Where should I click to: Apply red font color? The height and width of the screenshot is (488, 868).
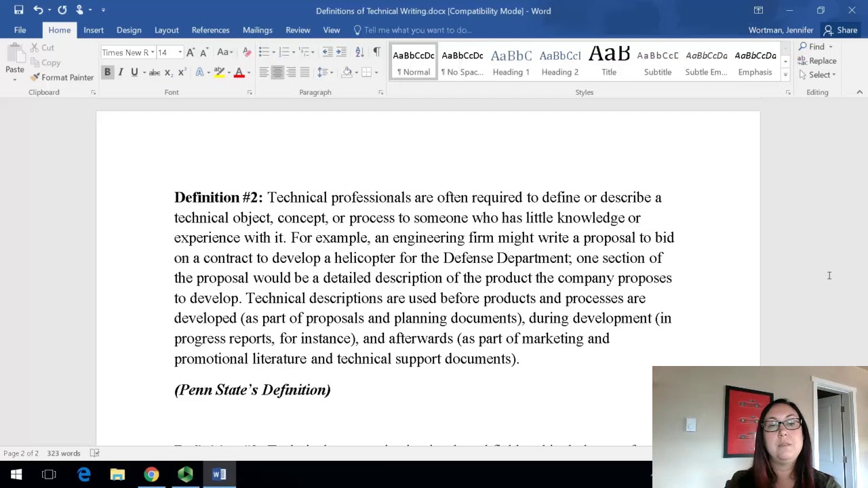[x=239, y=73]
